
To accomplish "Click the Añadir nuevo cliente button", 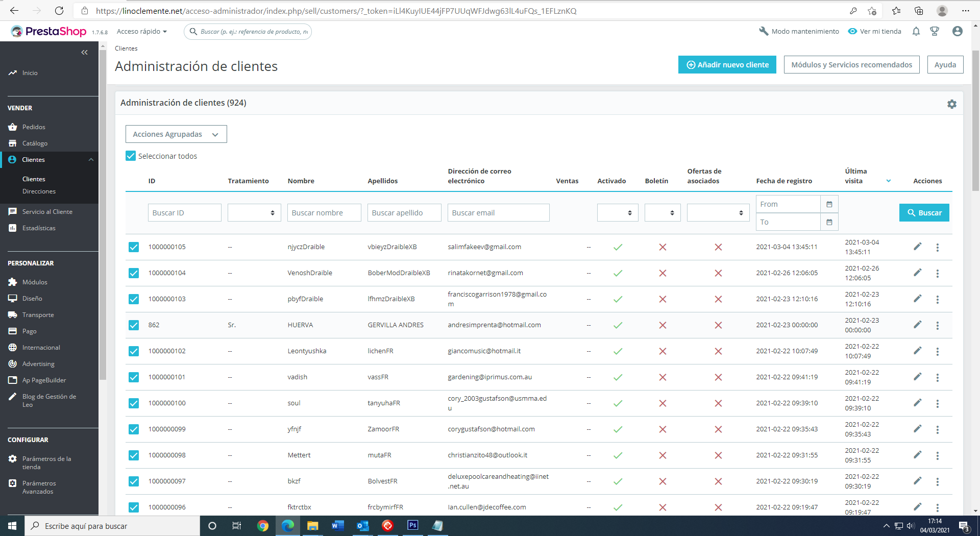I will [727, 65].
